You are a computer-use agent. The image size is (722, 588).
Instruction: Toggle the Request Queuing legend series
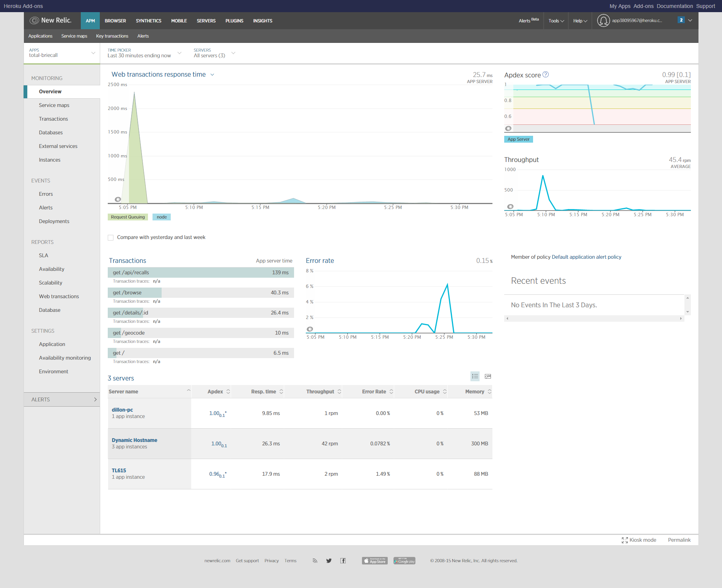click(128, 217)
